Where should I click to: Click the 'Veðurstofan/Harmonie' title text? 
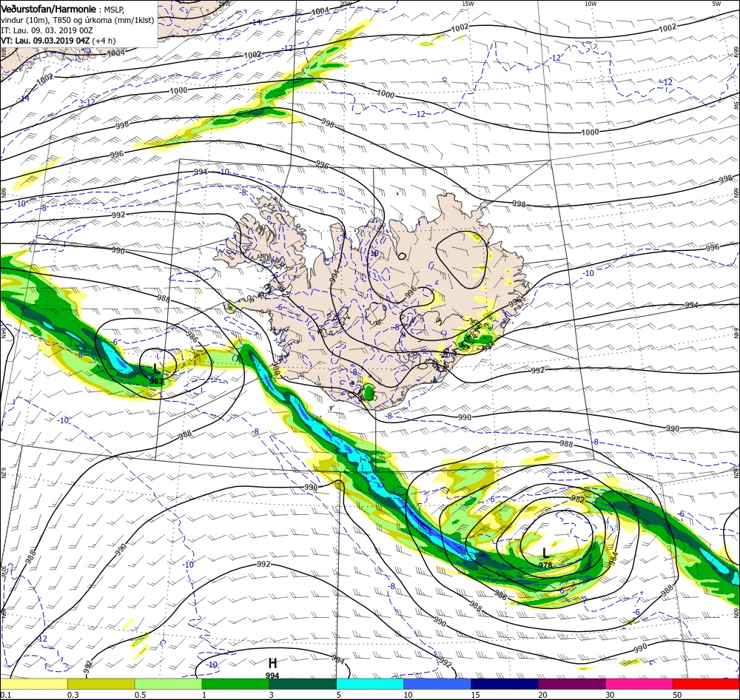pyautogui.click(x=49, y=10)
